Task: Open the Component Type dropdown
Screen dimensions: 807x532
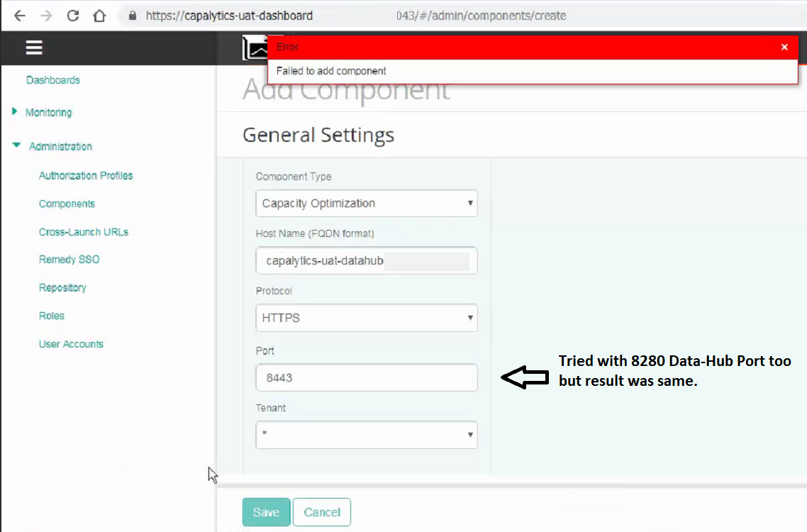Action: point(366,204)
